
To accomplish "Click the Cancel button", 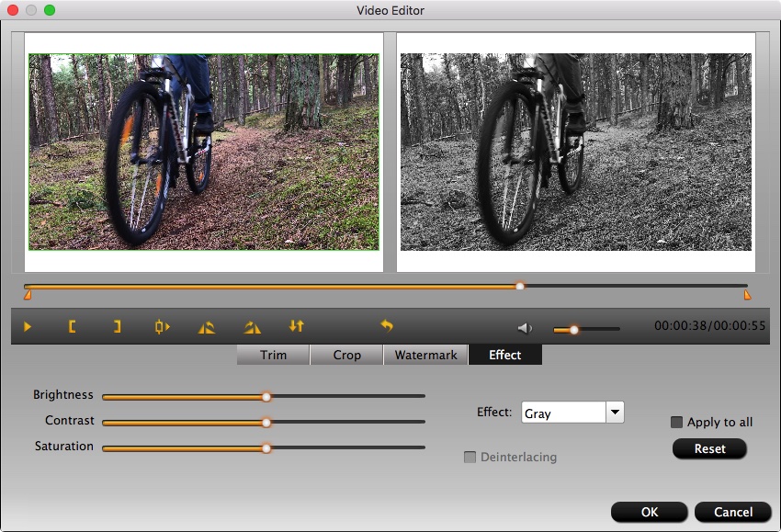I will (732, 512).
